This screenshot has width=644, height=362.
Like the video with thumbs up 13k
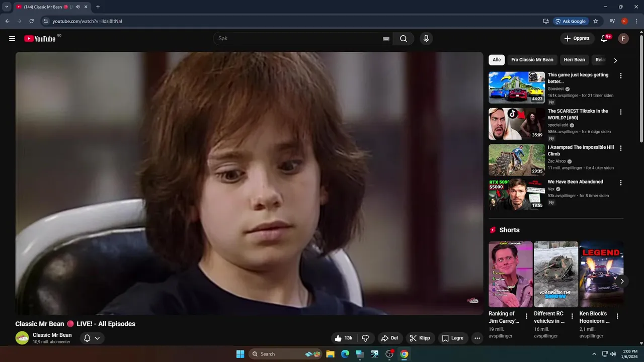(343, 338)
